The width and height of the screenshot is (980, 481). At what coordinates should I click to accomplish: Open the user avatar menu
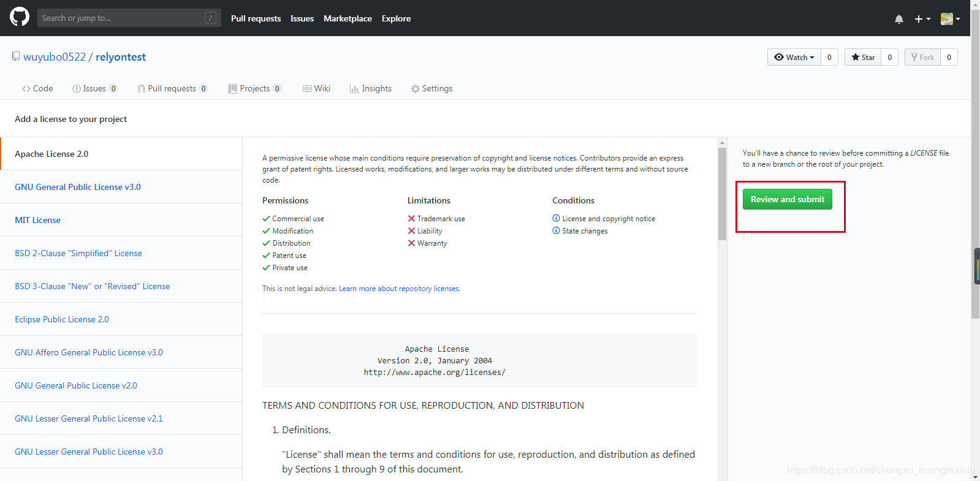tap(950, 19)
